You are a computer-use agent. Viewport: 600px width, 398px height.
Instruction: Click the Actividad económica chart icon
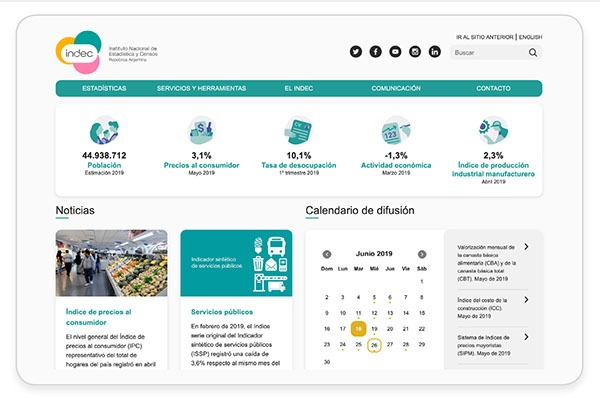click(396, 131)
